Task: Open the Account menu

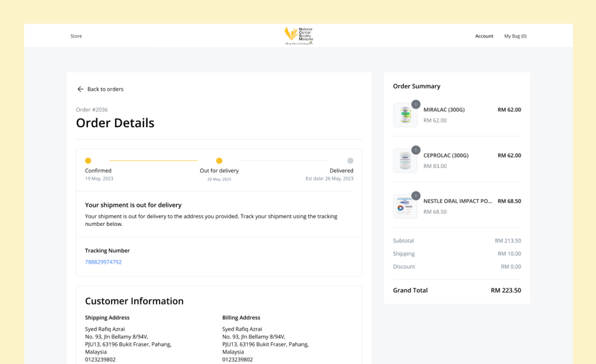Action: (484, 36)
